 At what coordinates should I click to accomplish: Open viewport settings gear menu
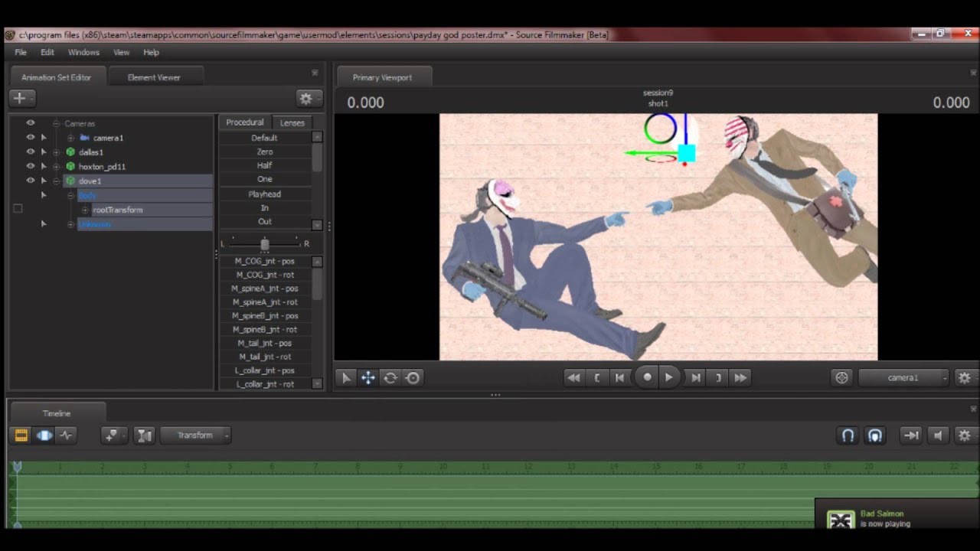(x=964, y=377)
